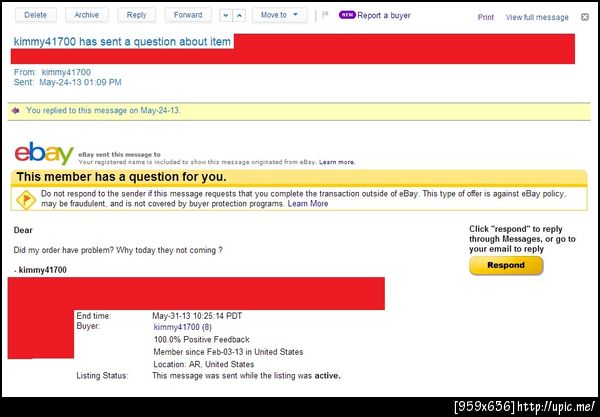
Task: Click Member since Feb-03-13 text
Action: [228, 352]
